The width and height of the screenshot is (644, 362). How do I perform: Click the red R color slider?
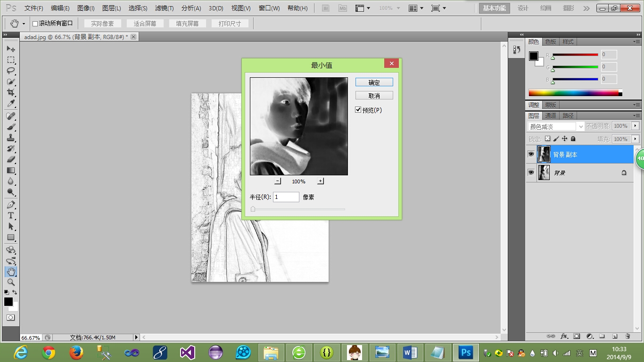tap(575, 55)
